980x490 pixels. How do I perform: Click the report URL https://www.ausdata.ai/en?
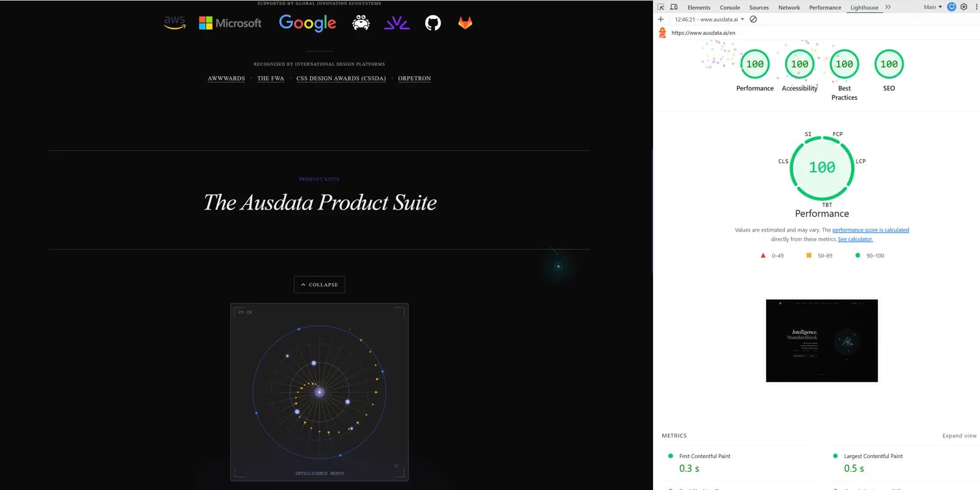[703, 33]
